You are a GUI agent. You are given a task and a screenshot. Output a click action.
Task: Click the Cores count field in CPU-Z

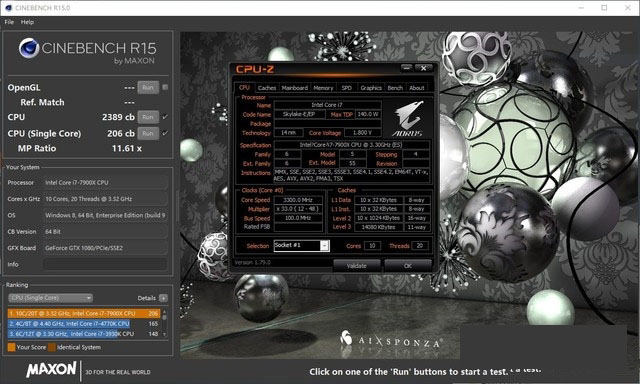tap(372, 246)
